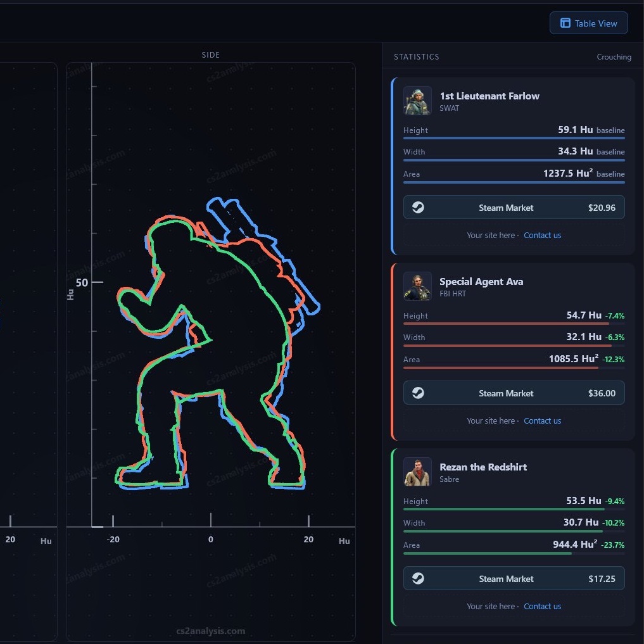Image resolution: width=644 pixels, height=644 pixels.
Task: Click Steam logo icon in Farlow card
Action: tap(418, 208)
